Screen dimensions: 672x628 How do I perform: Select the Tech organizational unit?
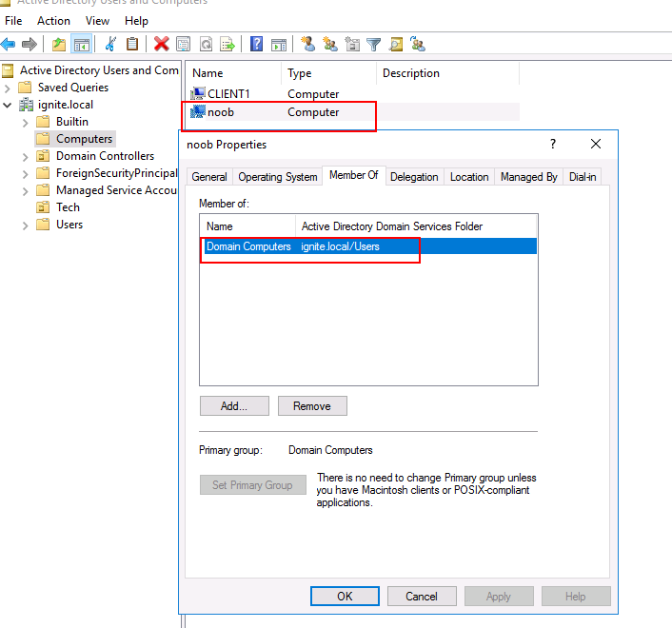pos(68,207)
